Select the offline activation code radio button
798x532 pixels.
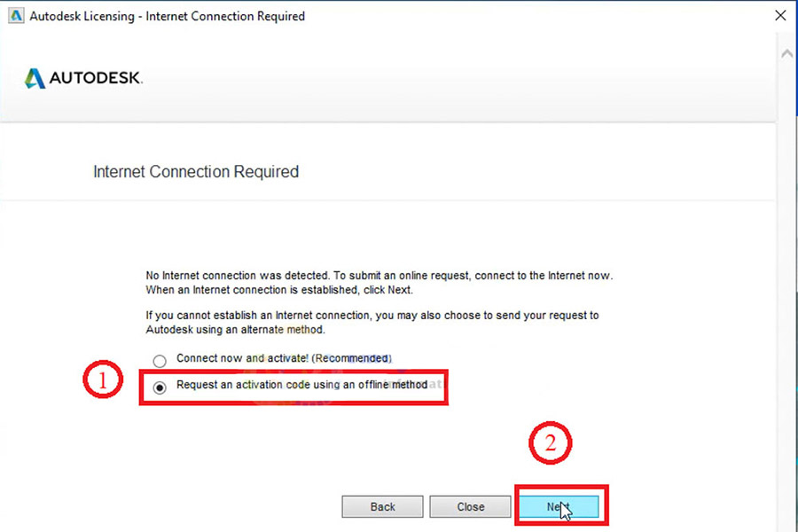[160, 388]
